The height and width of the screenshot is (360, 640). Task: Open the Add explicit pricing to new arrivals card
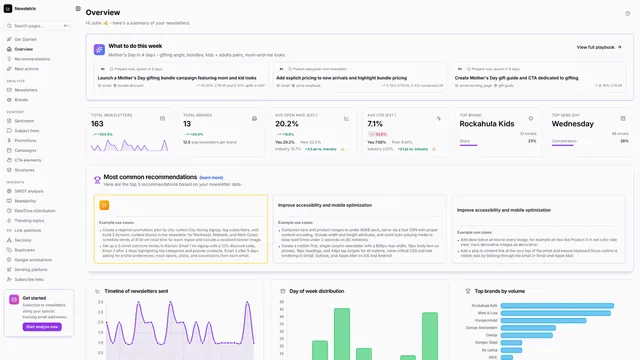(359, 77)
